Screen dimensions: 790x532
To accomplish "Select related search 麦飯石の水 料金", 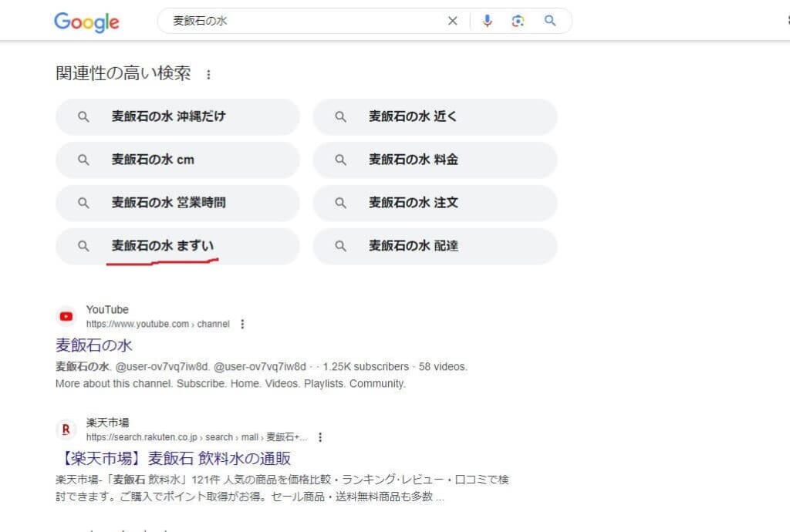I will 434,160.
